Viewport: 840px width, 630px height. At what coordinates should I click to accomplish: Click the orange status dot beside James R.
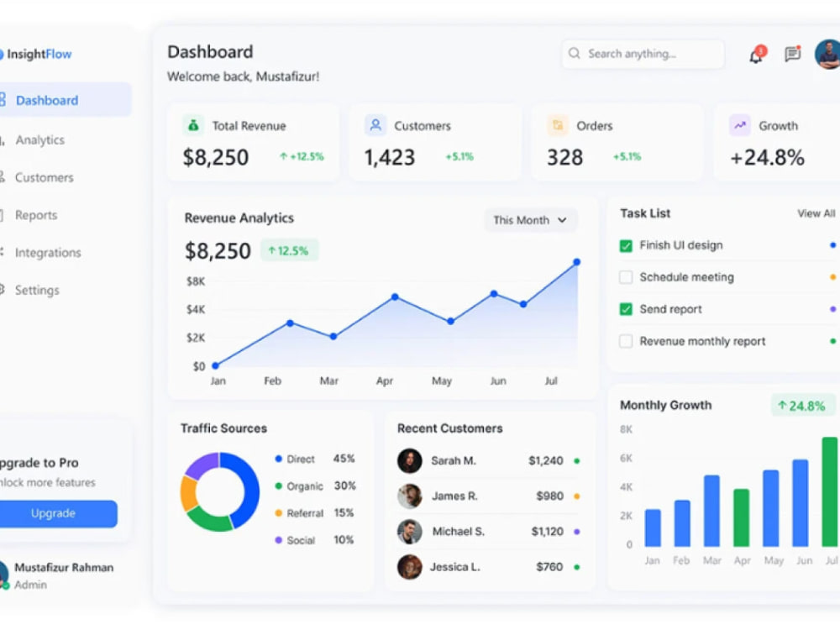(x=577, y=496)
